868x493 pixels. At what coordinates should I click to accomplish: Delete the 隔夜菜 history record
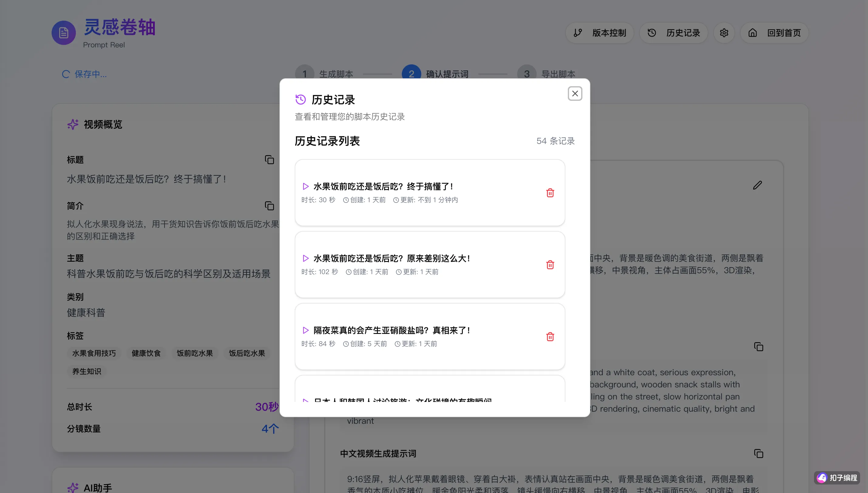coord(550,337)
